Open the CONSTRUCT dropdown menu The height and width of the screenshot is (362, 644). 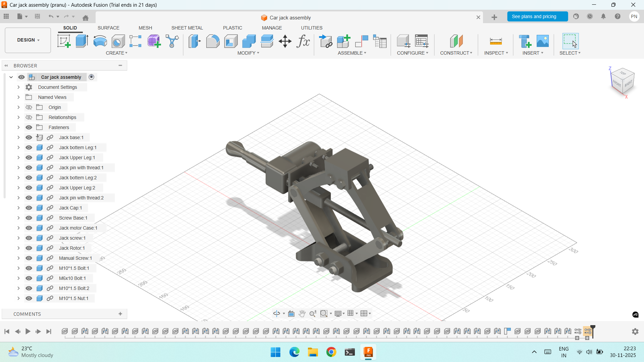click(456, 53)
